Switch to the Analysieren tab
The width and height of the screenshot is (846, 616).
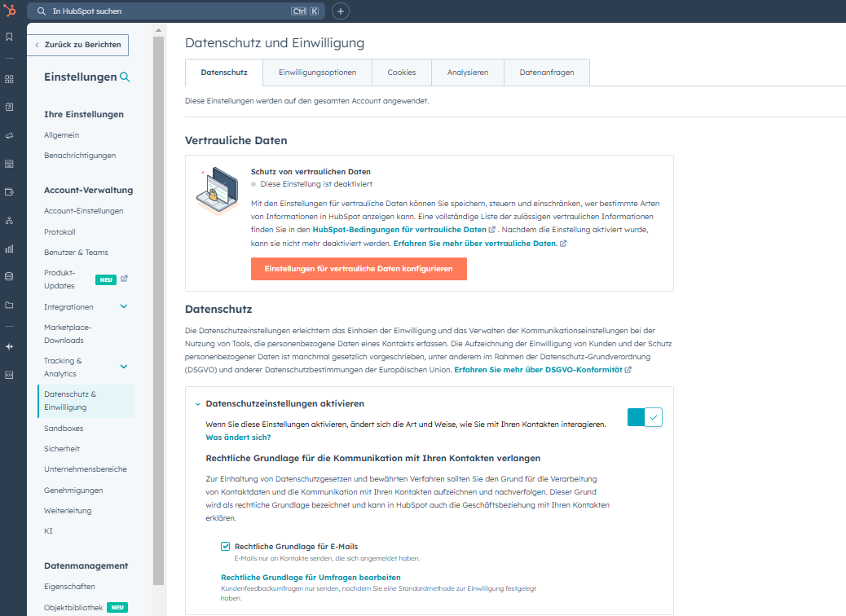click(x=468, y=73)
